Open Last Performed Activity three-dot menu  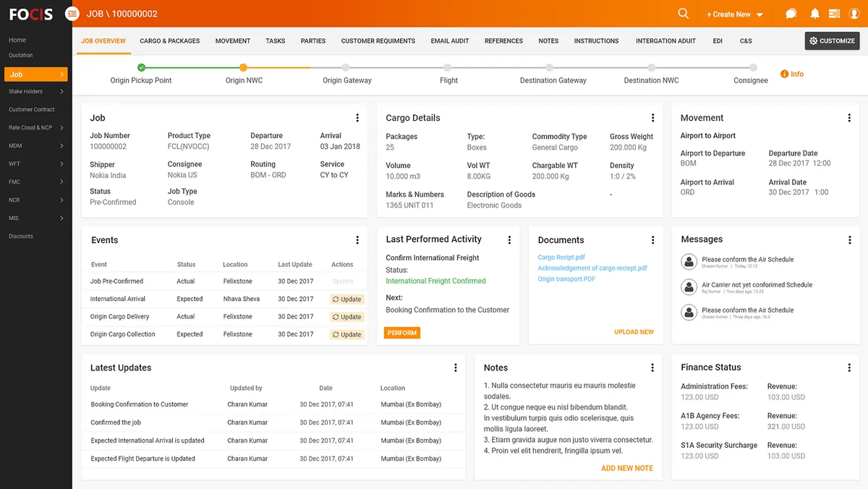click(x=509, y=239)
